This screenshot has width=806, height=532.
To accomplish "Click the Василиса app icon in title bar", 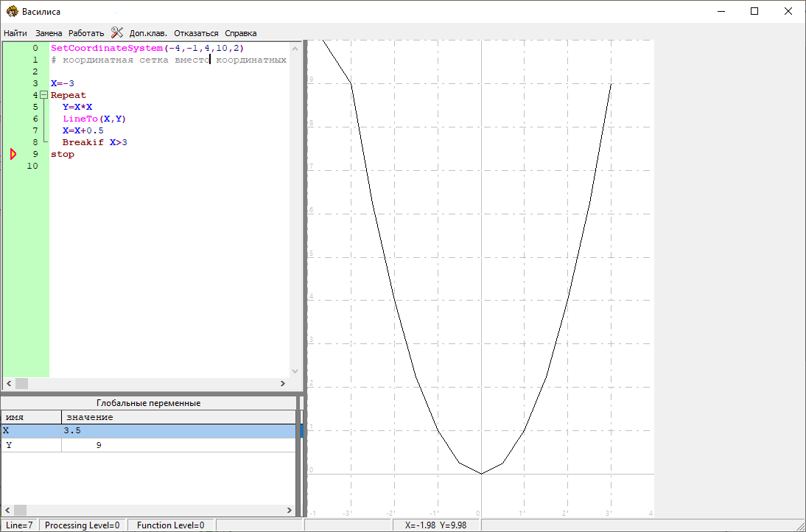I will pos(12,12).
